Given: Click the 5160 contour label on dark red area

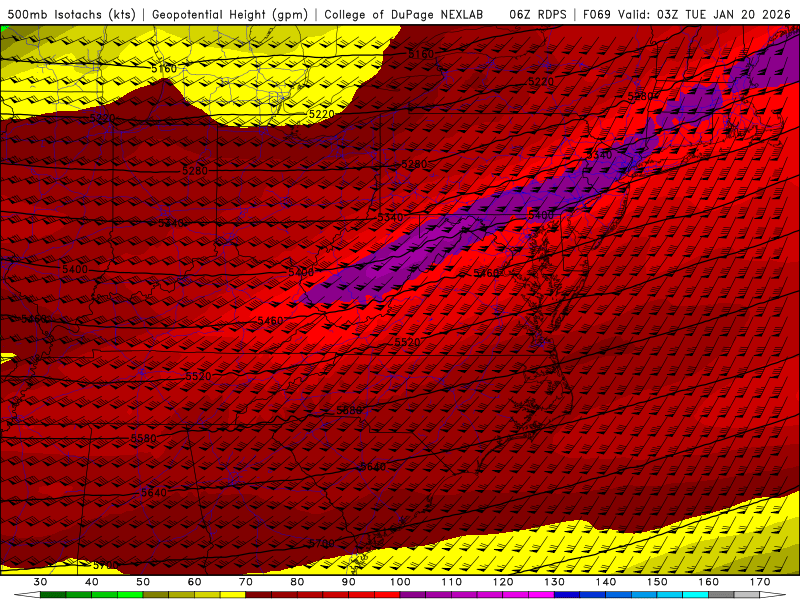Looking at the screenshot, I should point(421,54).
